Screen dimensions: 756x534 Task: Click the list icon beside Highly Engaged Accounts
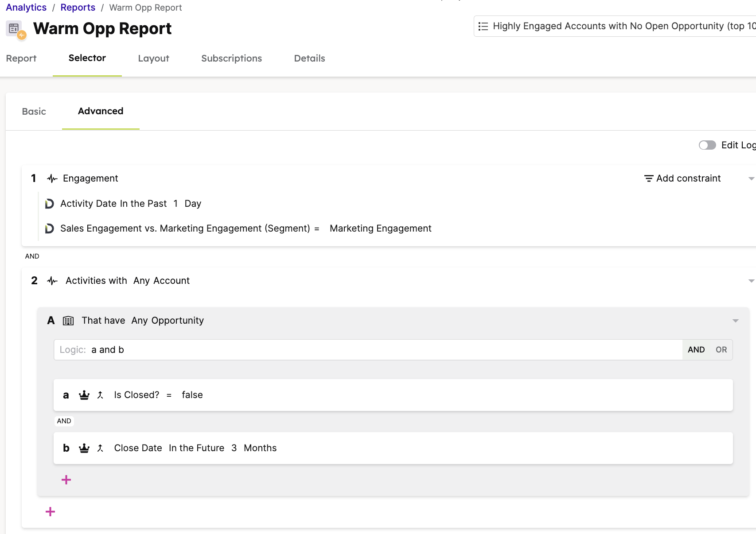483,27
